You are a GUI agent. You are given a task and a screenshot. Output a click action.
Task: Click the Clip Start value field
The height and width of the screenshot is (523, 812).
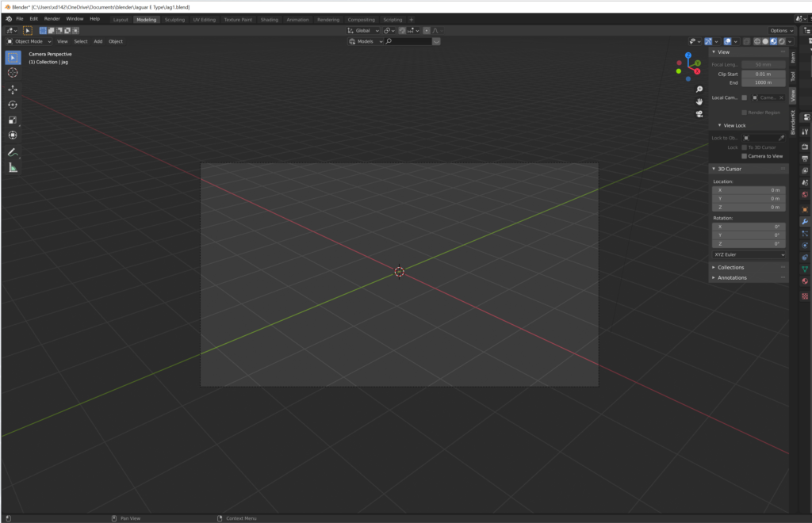(764, 74)
